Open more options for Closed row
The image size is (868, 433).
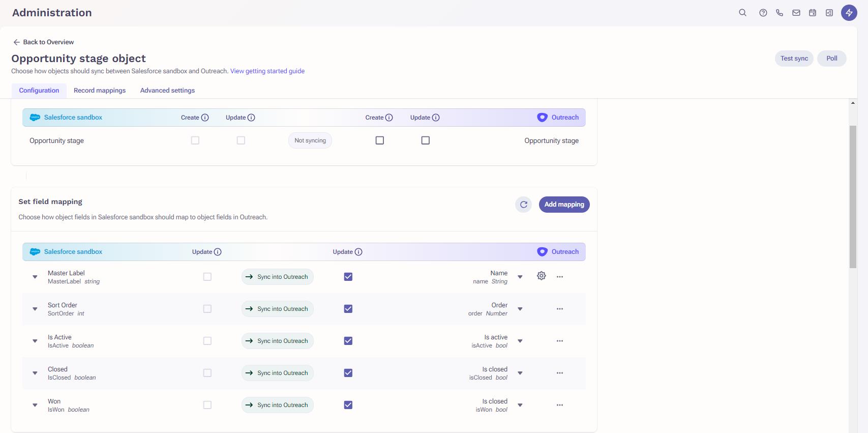tap(560, 373)
